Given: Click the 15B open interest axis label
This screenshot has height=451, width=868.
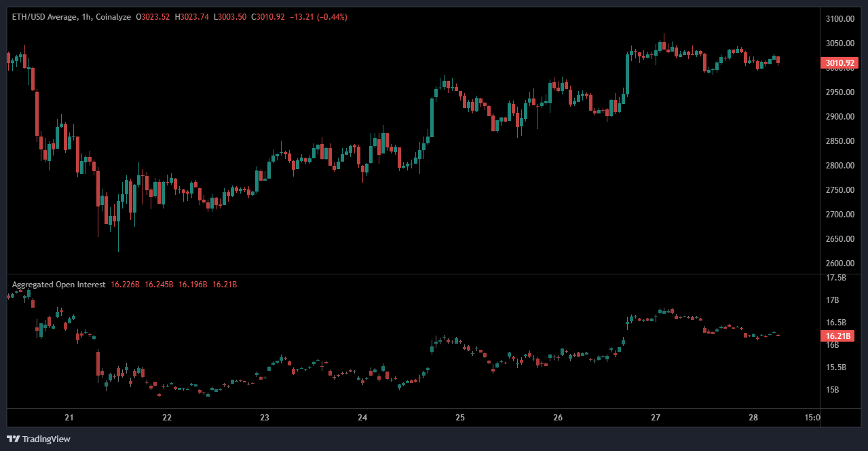Looking at the screenshot, I should (x=833, y=390).
